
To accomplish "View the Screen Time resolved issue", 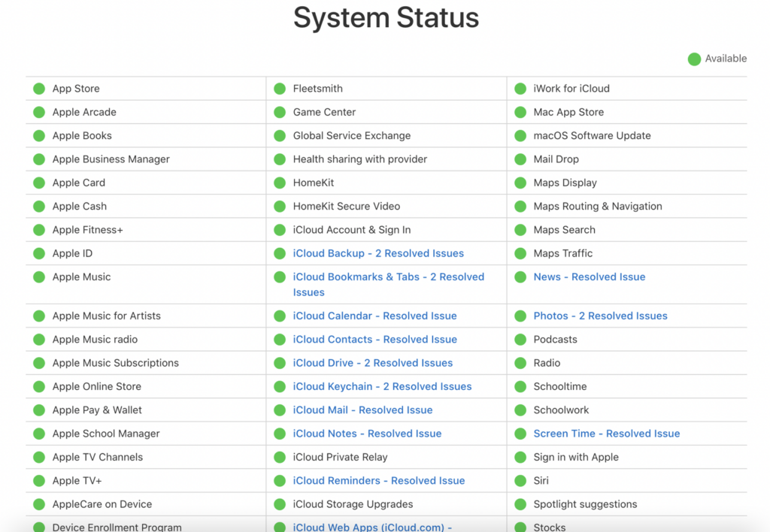I will pos(607,434).
